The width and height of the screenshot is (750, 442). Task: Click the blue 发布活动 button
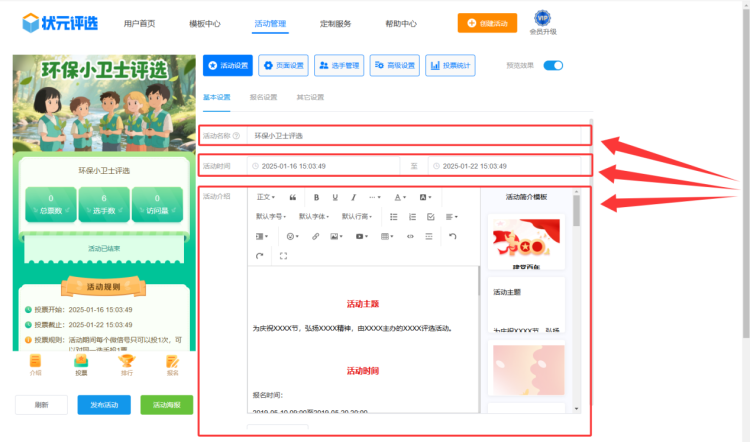tap(103, 405)
